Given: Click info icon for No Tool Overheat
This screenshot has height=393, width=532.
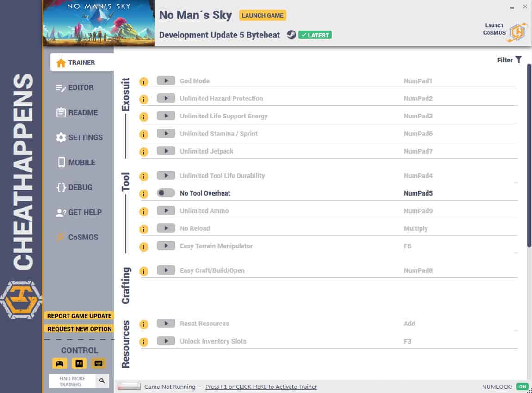Looking at the screenshot, I should pyautogui.click(x=144, y=194).
